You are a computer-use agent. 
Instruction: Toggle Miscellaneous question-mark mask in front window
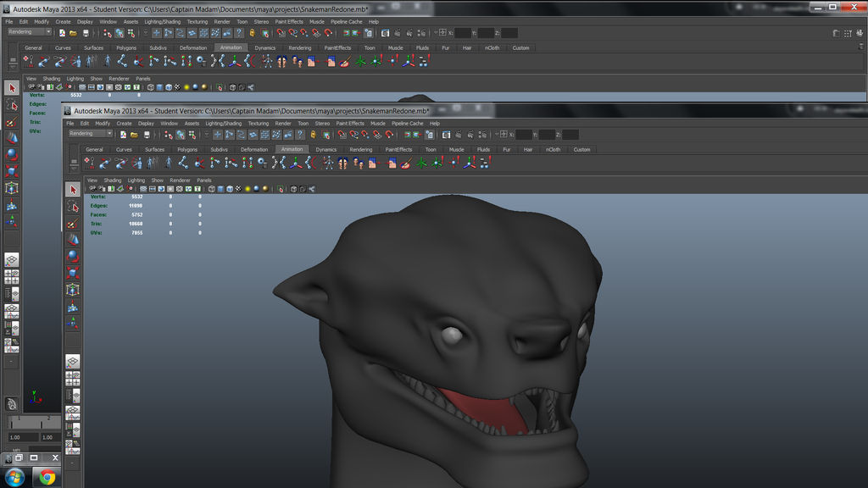coord(300,135)
